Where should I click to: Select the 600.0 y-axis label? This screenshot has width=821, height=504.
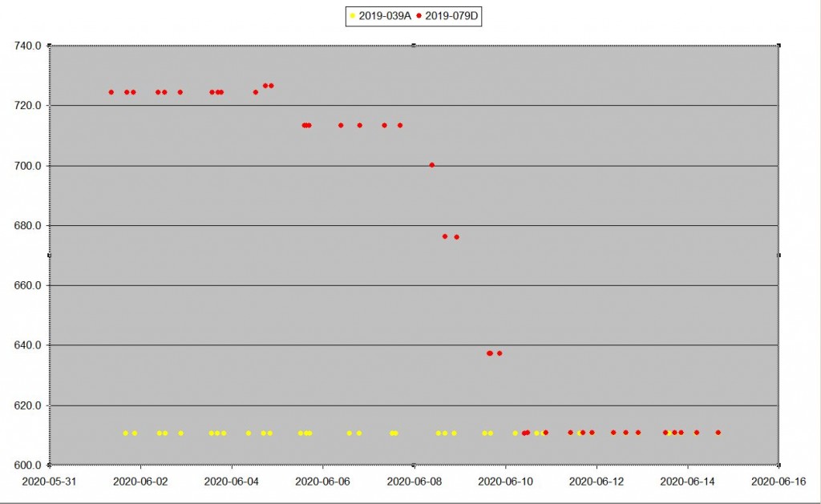(x=27, y=466)
